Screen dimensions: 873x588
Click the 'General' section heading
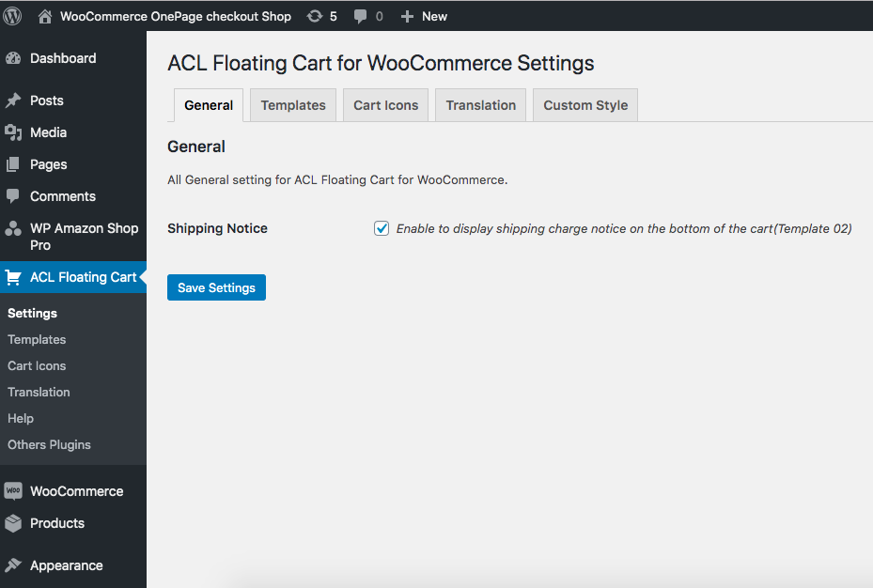(196, 147)
